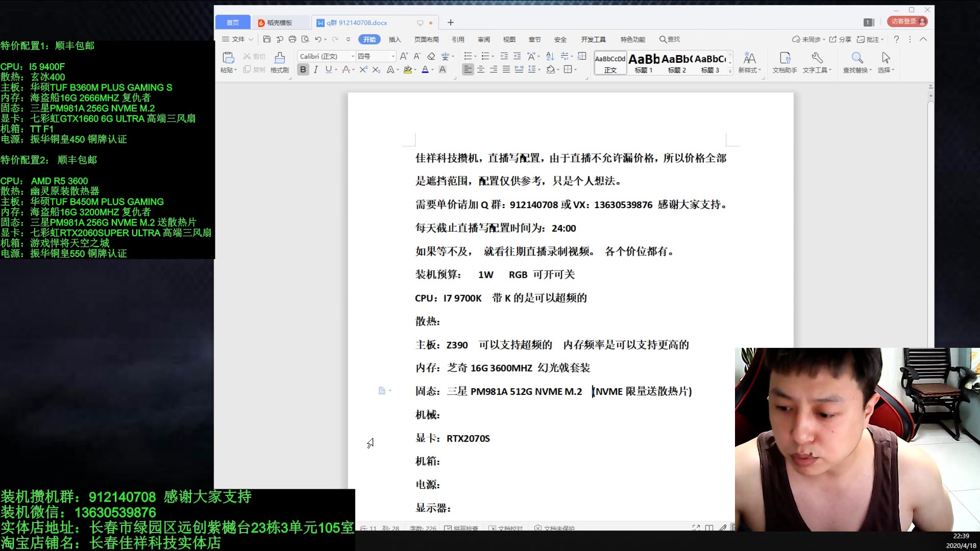The height and width of the screenshot is (551, 980).
Task: Apply Superscript formatting
Action: coord(363,69)
